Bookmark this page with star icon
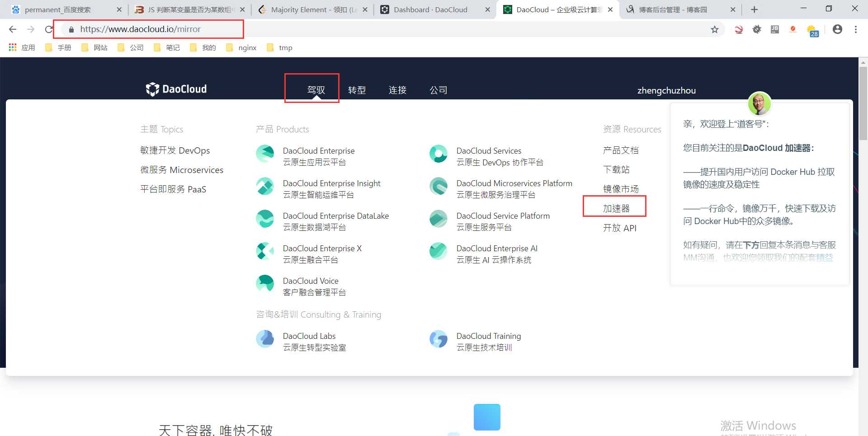Viewport: 868px width, 436px height. click(x=715, y=29)
